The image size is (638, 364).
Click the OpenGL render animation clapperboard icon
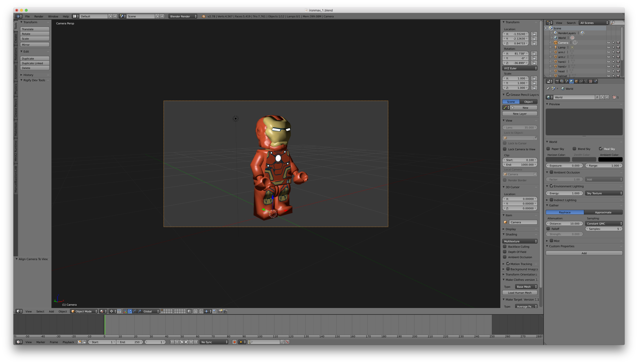pos(225,311)
